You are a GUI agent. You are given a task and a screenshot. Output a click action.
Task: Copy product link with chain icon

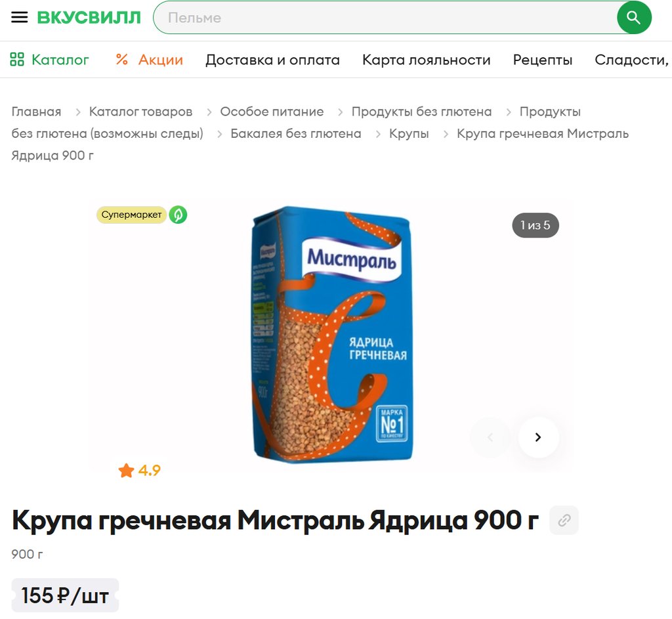click(564, 520)
